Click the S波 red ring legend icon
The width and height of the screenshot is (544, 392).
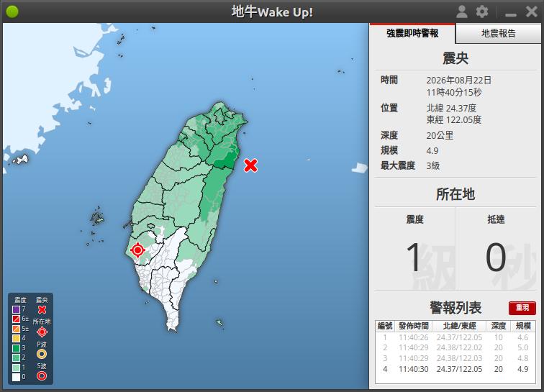(x=42, y=375)
